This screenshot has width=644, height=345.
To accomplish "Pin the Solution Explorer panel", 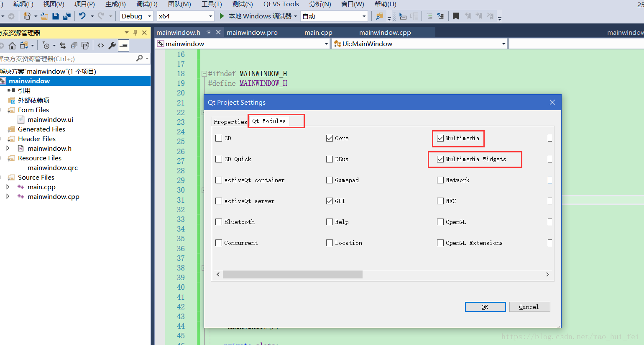I will (135, 32).
